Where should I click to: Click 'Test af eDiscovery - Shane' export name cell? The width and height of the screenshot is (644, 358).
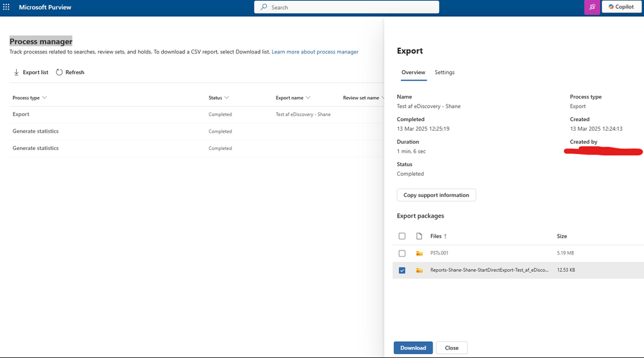[x=303, y=115]
